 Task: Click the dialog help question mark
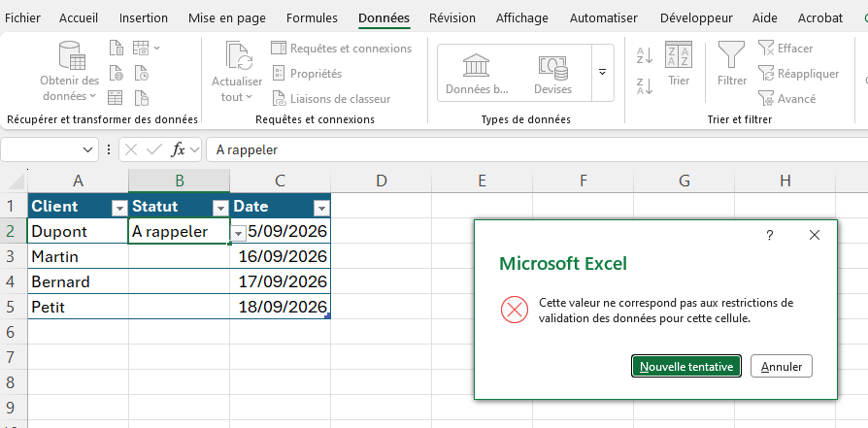[x=770, y=235]
